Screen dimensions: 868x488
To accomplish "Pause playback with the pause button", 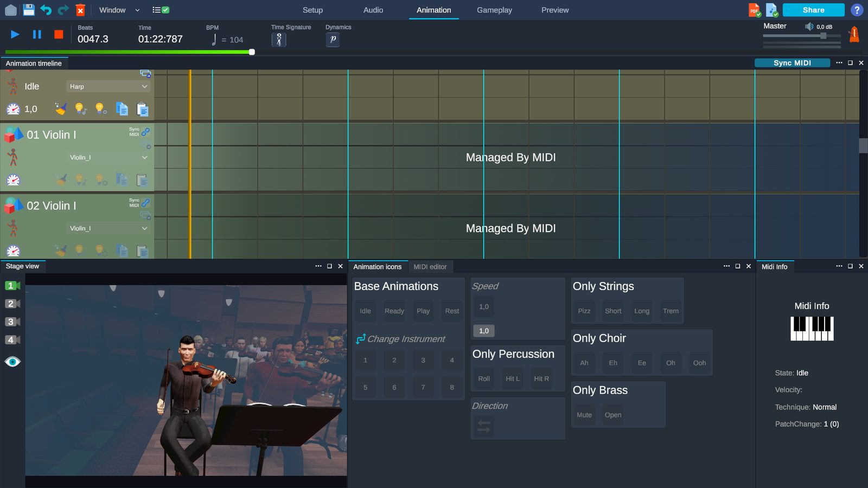I will click(37, 34).
